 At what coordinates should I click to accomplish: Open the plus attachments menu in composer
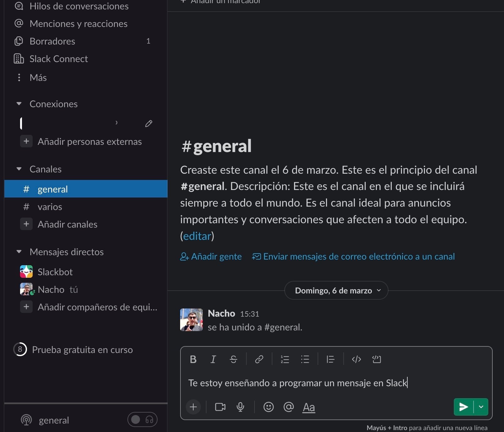[193, 407]
